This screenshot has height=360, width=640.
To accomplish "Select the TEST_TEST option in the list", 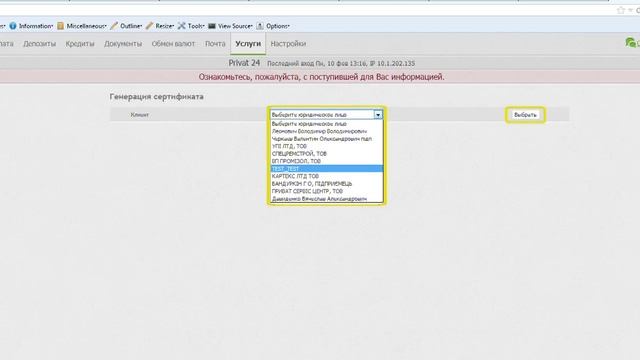I will [x=327, y=169].
